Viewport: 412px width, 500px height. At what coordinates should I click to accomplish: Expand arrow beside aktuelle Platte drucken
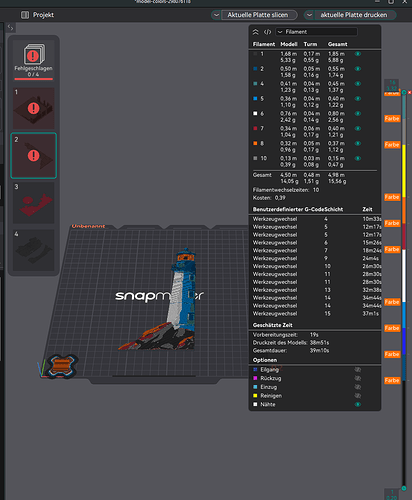[x=309, y=15]
